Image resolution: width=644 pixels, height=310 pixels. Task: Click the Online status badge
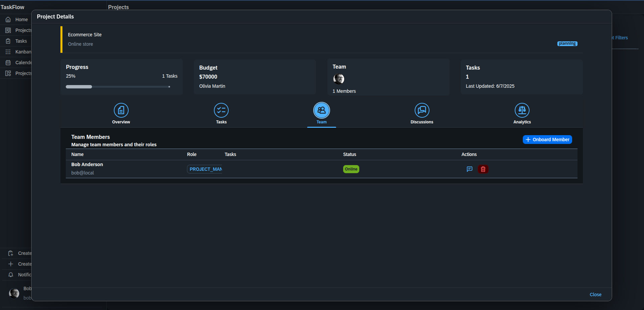click(x=351, y=169)
